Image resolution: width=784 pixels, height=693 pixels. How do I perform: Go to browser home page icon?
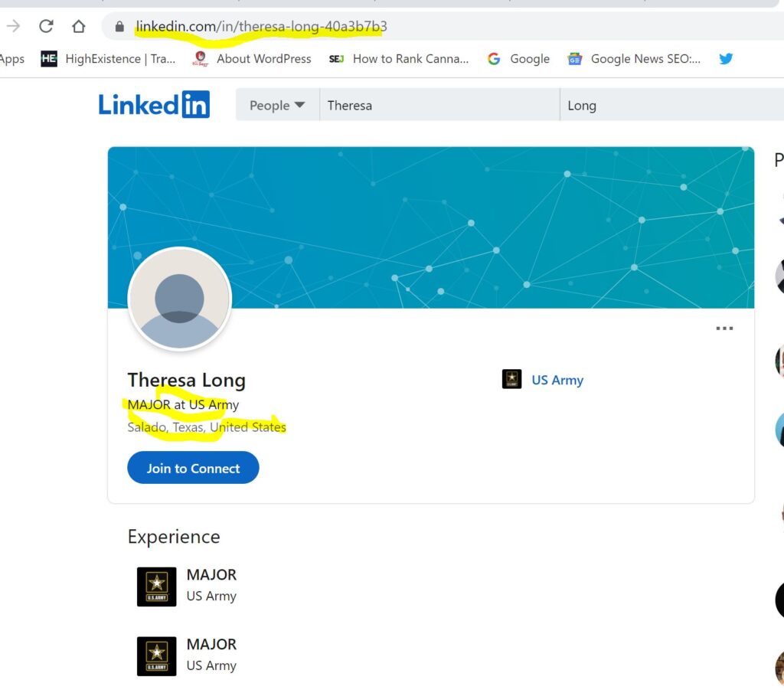click(79, 26)
